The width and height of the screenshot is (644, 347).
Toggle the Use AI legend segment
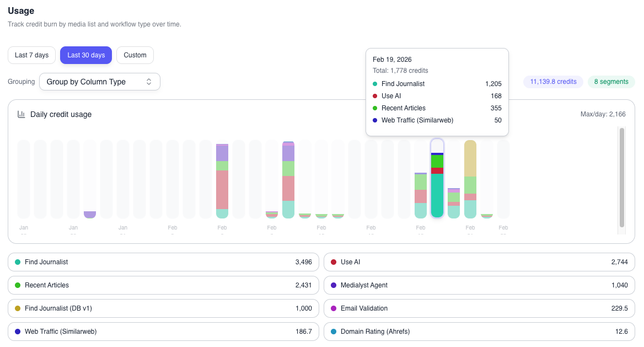(x=479, y=262)
